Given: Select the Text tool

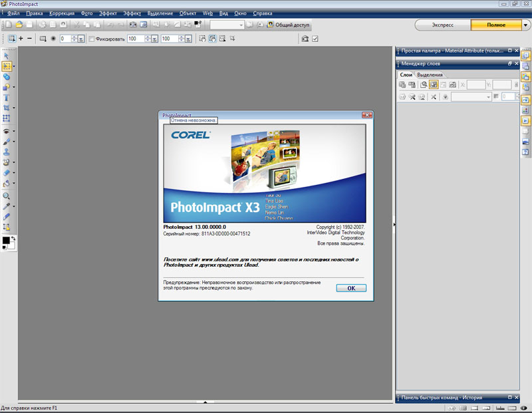Looking at the screenshot, I should point(7,98).
